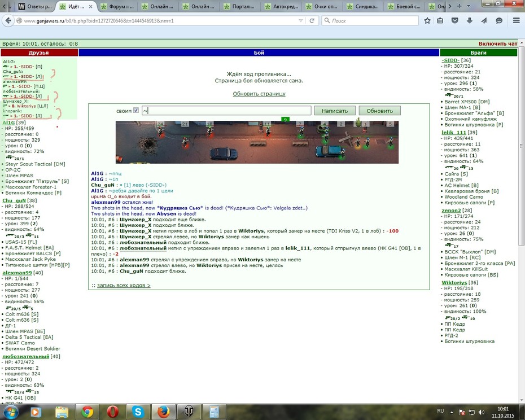This screenshot has height=420, width=525.
Task: Open the downloads arrow icon
Action: [x=470, y=21]
